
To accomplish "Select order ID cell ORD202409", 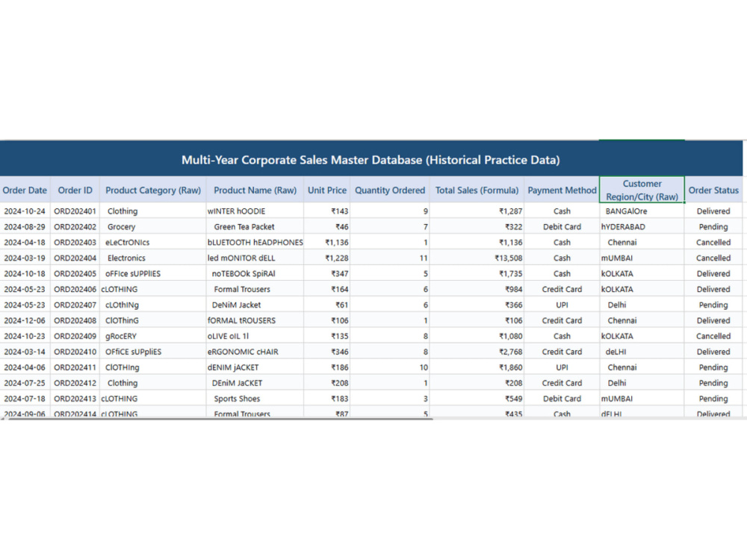I will [x=75, y=336].
